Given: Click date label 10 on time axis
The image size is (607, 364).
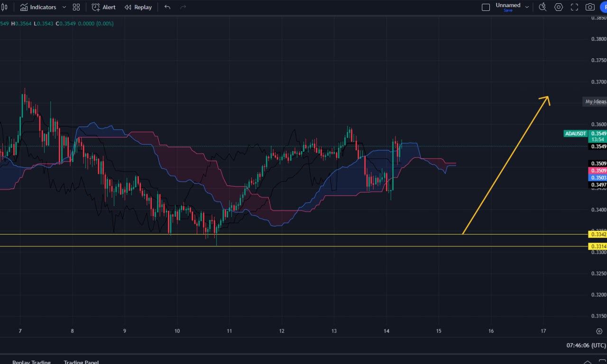Looking at the screenshot, I should [x=177, y=331].
